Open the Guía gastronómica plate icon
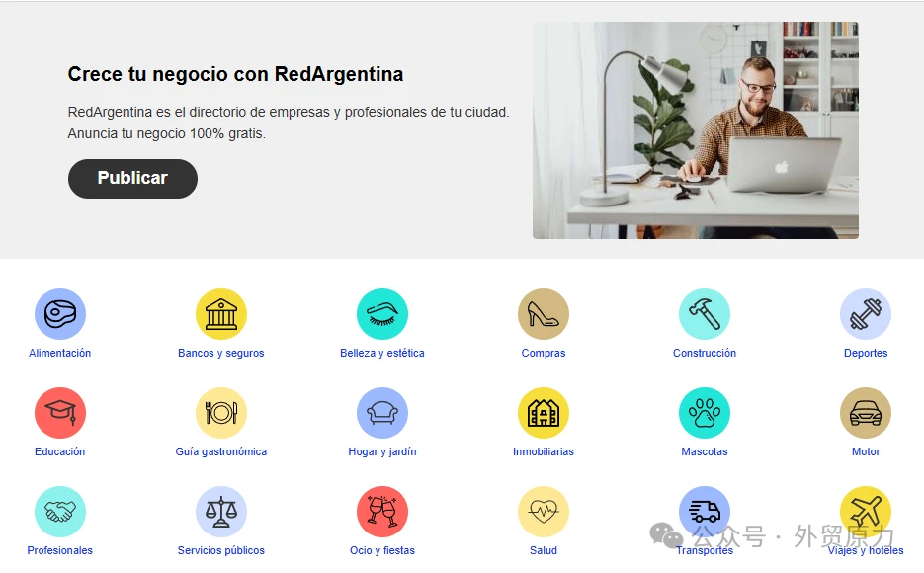 pyautogui.click(x=221, y=413)
